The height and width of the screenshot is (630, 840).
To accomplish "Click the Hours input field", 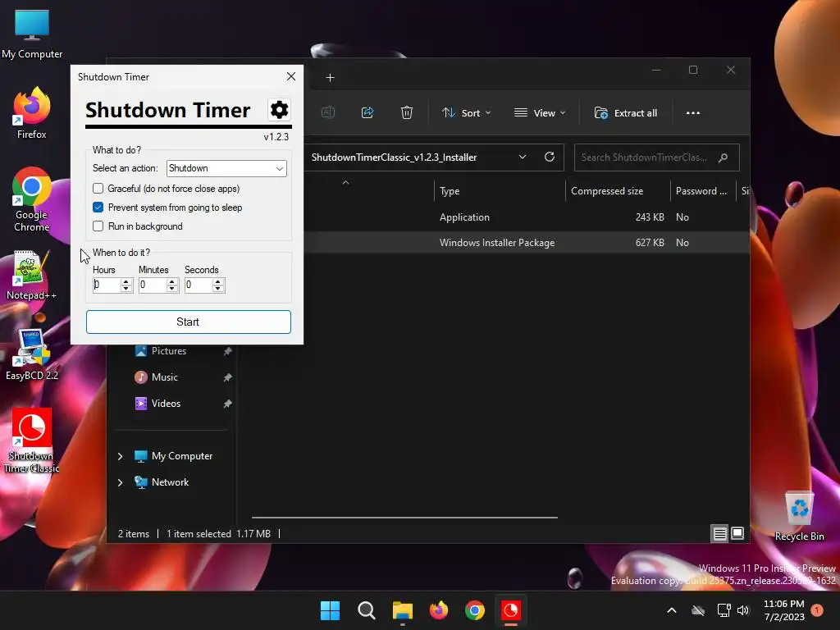I will point(107,285).
